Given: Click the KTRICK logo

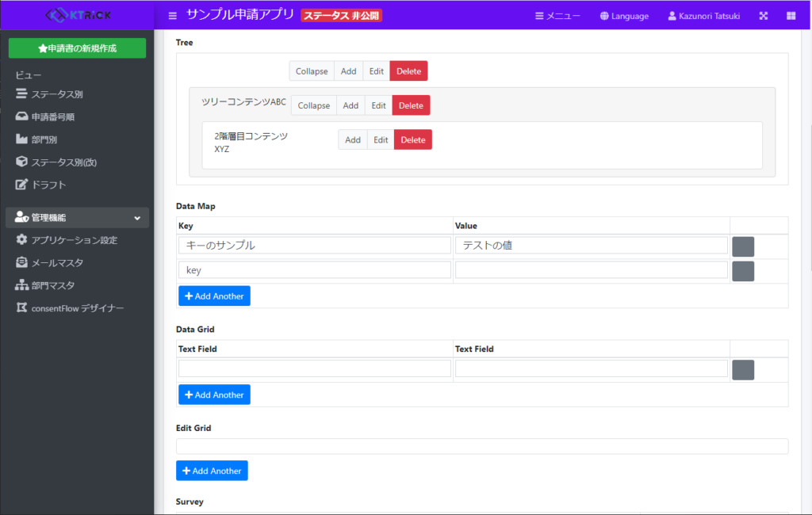Looking at the screenshot, I should pos(78,15).
